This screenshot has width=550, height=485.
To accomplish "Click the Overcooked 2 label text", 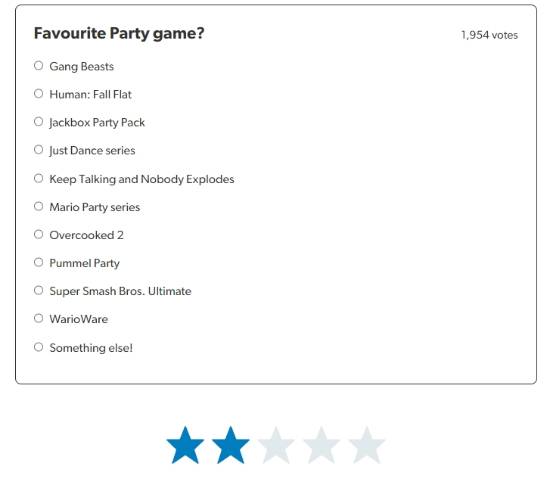I will [86, 235].
